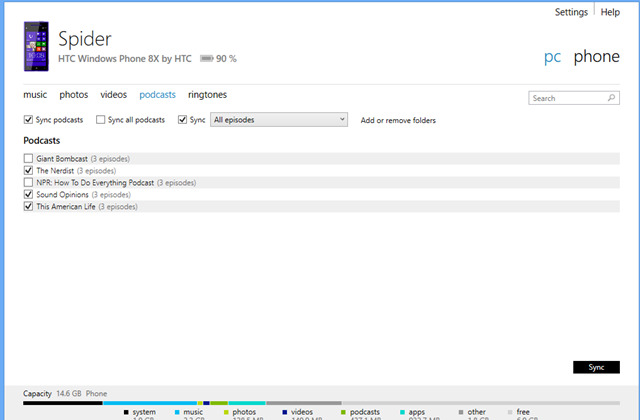Image resolution: width=640 pixels, height=420 pixels.
Task: Switch to the pc view
Action: pos(552,57)
